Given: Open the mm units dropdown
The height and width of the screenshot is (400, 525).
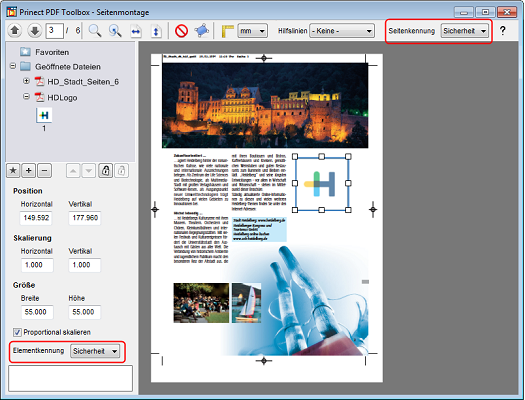Looking at the screenshot, I should click(252, 31).
